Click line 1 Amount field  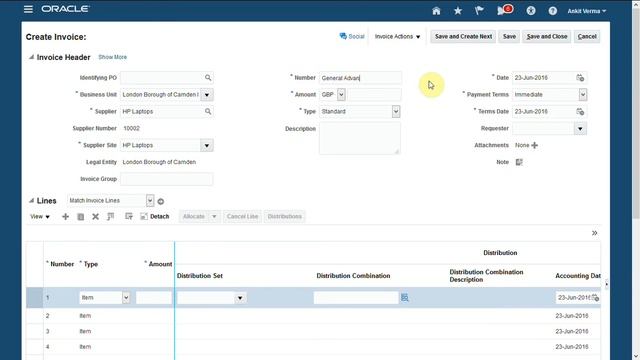click(154, 298)
